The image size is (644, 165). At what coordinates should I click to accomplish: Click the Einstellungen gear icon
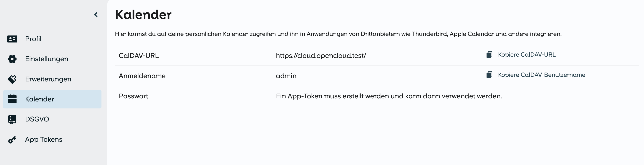12,59
